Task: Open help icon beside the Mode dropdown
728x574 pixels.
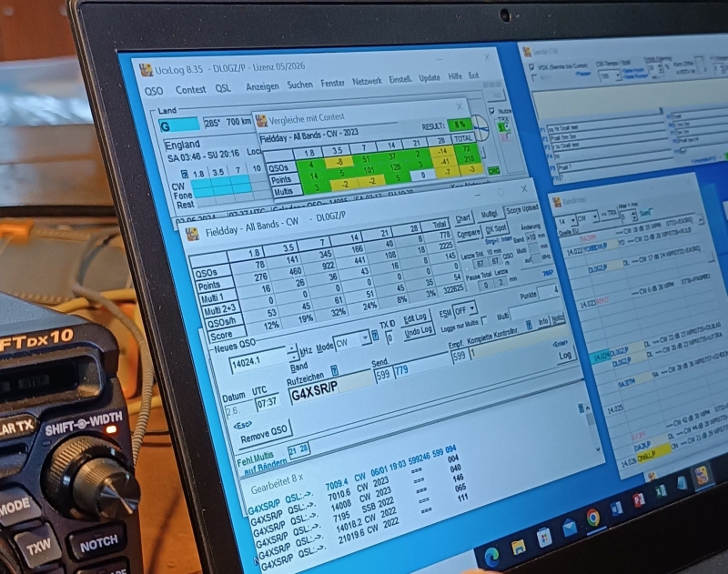Action: click(375, 336)
